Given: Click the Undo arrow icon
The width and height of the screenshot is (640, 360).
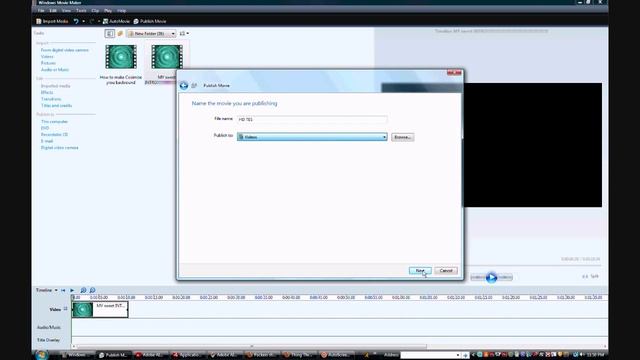Looking at the screenshot, I should pos(76,21).
